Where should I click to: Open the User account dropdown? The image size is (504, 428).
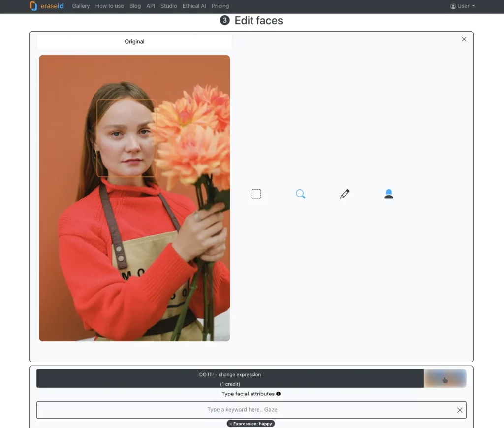tap(463, 6)
